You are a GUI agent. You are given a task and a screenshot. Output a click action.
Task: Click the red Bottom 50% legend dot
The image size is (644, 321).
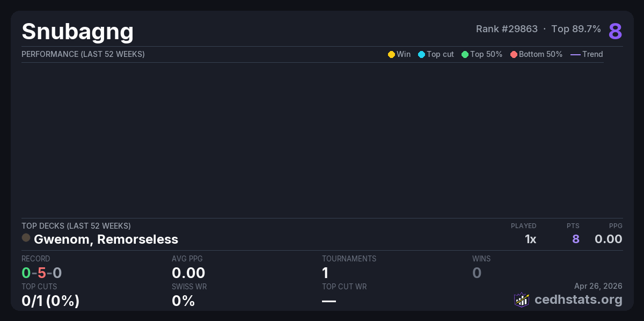click(x=514, y=54)
